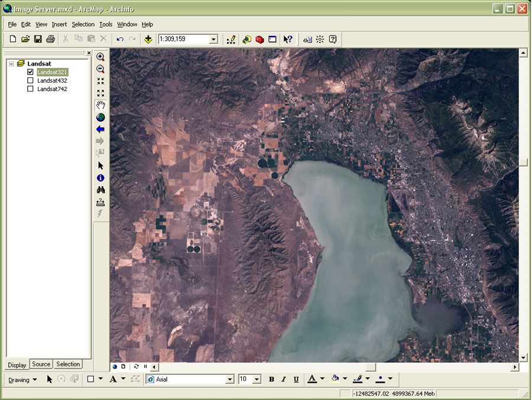Collapse the Landsat group tree node

pos(11,64)
